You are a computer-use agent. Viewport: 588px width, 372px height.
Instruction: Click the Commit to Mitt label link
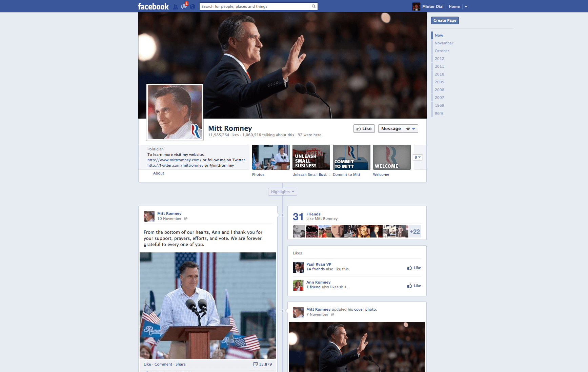[x=346, y=174]
